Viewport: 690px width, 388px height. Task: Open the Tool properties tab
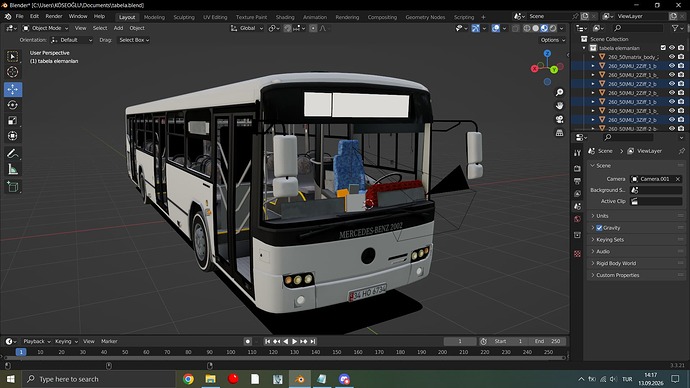(577, 153)
